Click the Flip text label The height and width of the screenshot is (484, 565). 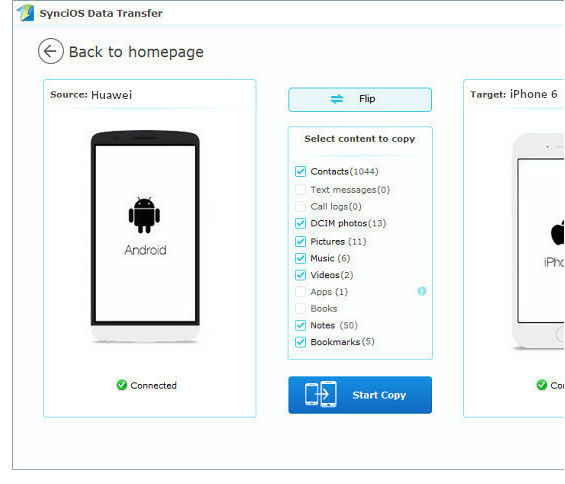click(x=367, y=99)
